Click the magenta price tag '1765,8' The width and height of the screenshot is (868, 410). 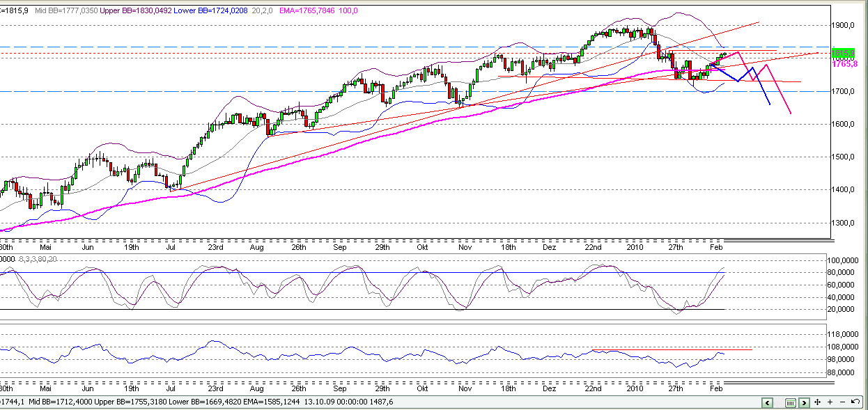(844, 63)
